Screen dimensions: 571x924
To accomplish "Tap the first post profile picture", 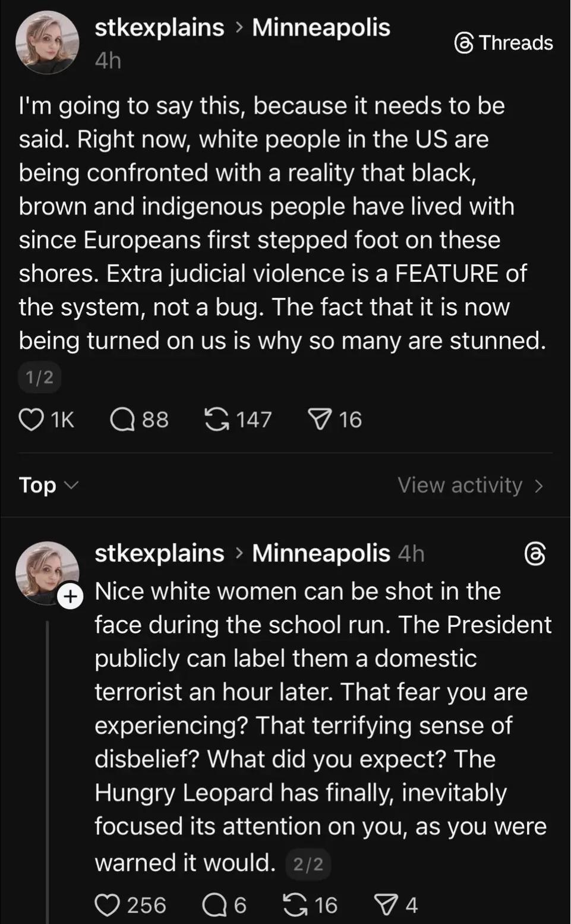I will click(x=47, y=42).
